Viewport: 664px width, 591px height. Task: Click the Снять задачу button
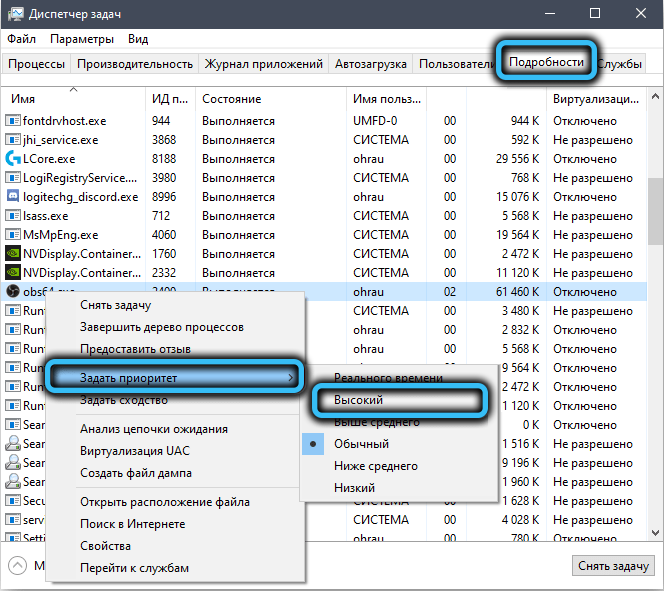(612, 566)
